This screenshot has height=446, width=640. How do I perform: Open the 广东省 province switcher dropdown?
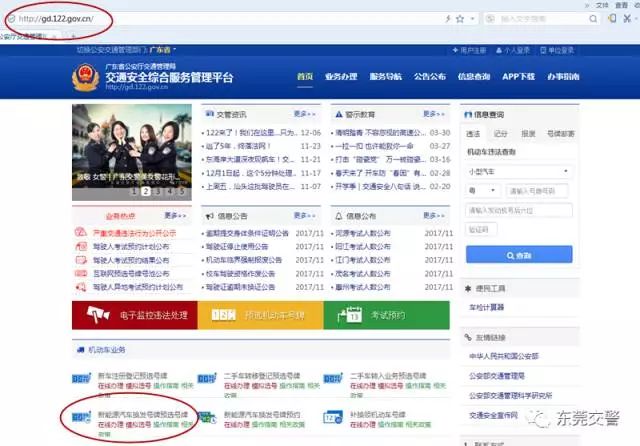(162, 50)
